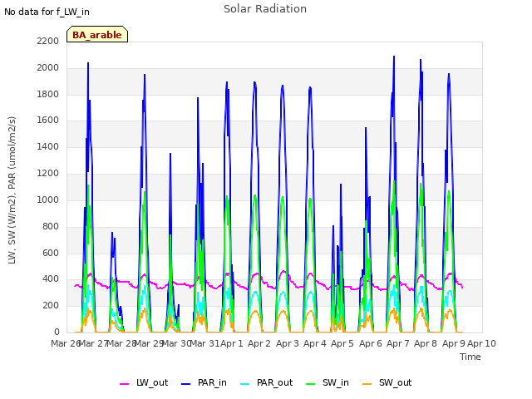
Task: Click the 2200 y-axis value
Action: pos(48,41)
